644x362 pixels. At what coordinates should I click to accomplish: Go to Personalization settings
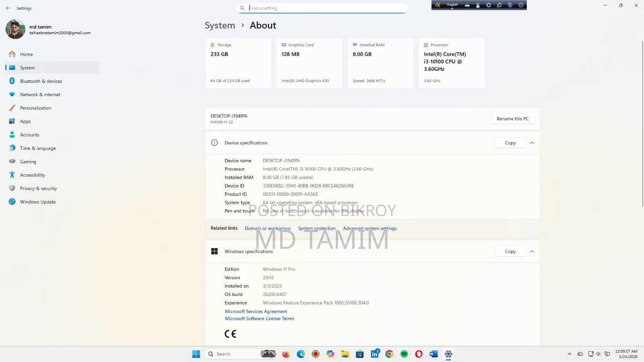click(52, 108)
